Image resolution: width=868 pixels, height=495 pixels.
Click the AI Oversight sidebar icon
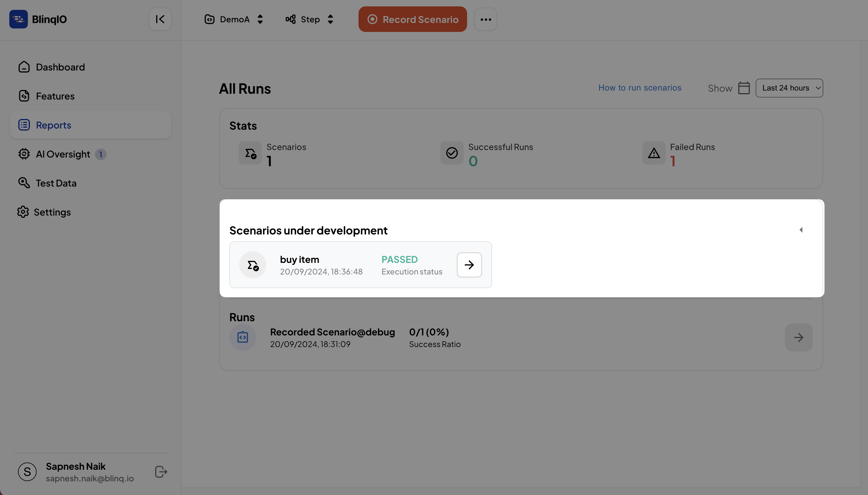click(x=23, y=154)
